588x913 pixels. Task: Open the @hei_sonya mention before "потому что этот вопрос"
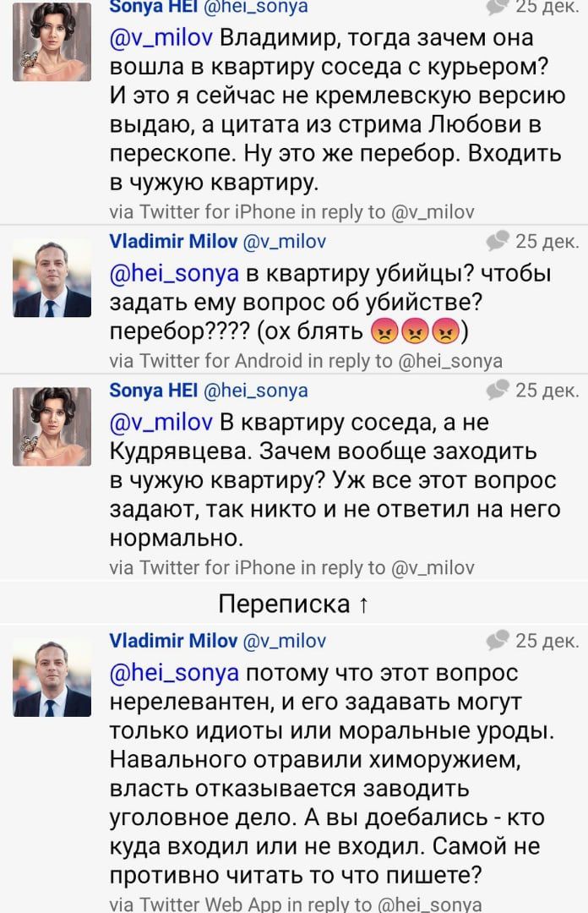175,673
